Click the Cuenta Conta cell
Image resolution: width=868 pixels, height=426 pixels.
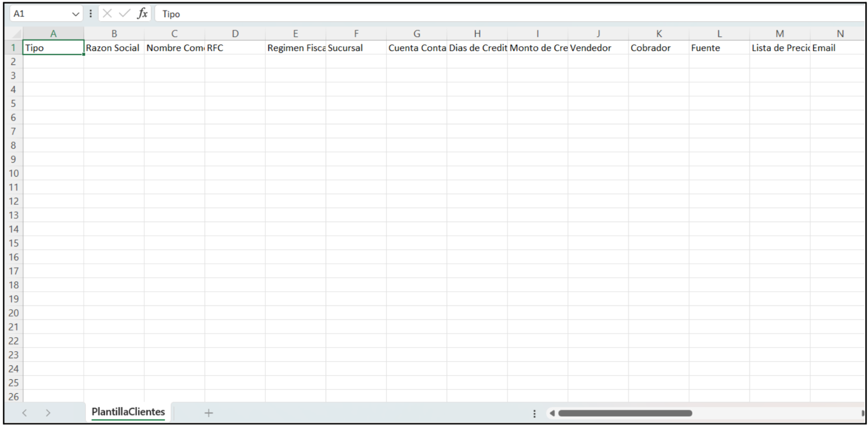click(x=417, y=48)
